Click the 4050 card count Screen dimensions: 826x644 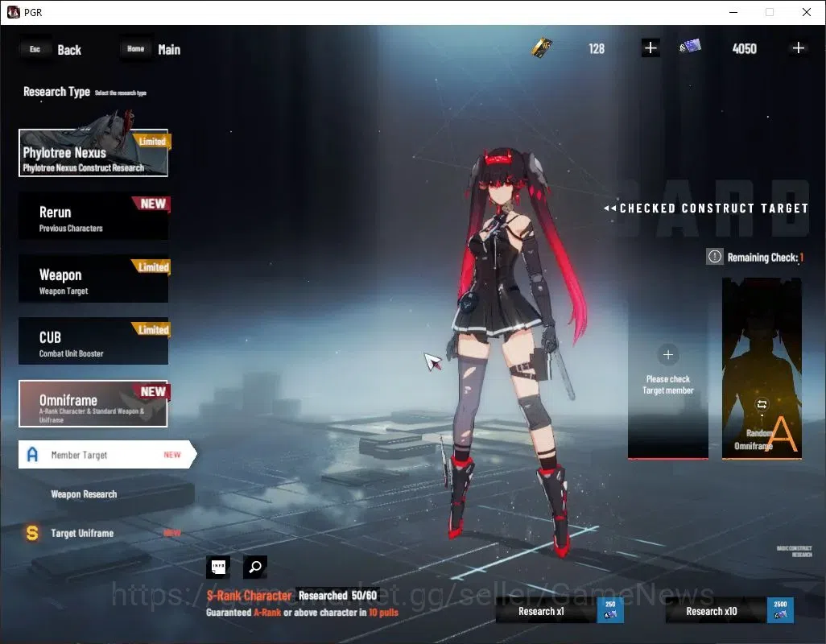pos(745,49)
